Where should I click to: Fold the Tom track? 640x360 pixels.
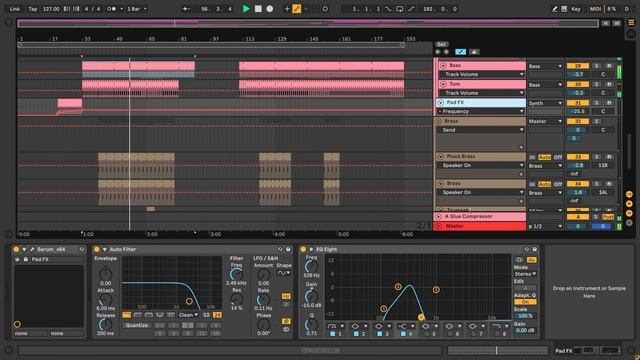coord(443,84)
